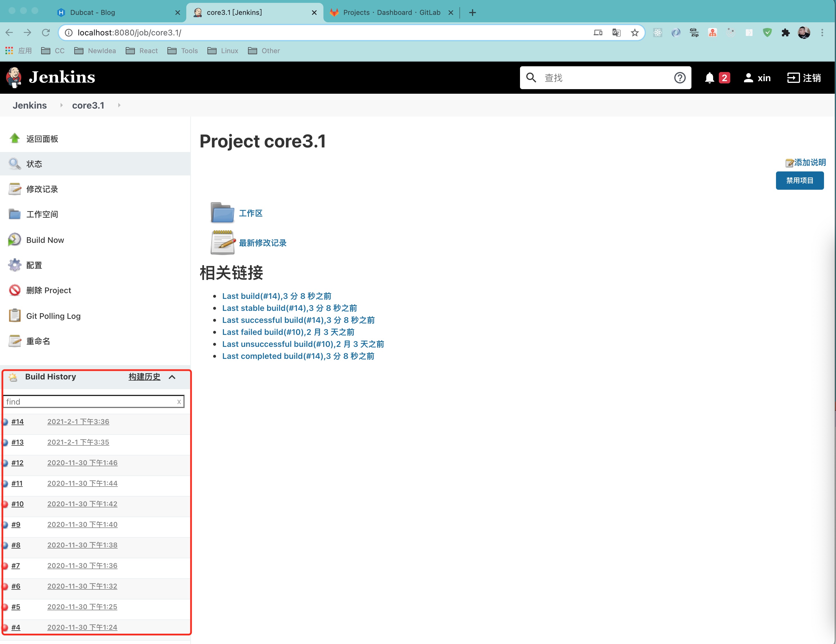
Task: Open the 应用 apps grid shortcut
Action: [18, 51]
